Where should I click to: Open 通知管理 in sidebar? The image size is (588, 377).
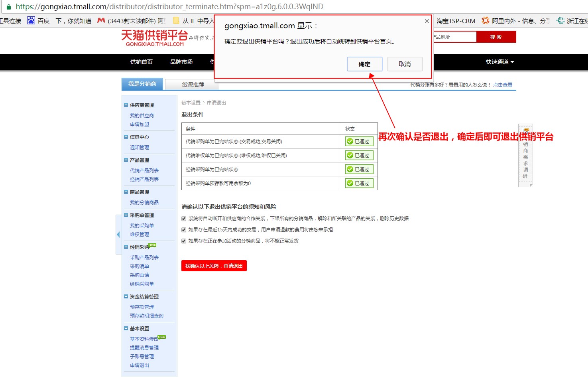[x=139, y=147]
